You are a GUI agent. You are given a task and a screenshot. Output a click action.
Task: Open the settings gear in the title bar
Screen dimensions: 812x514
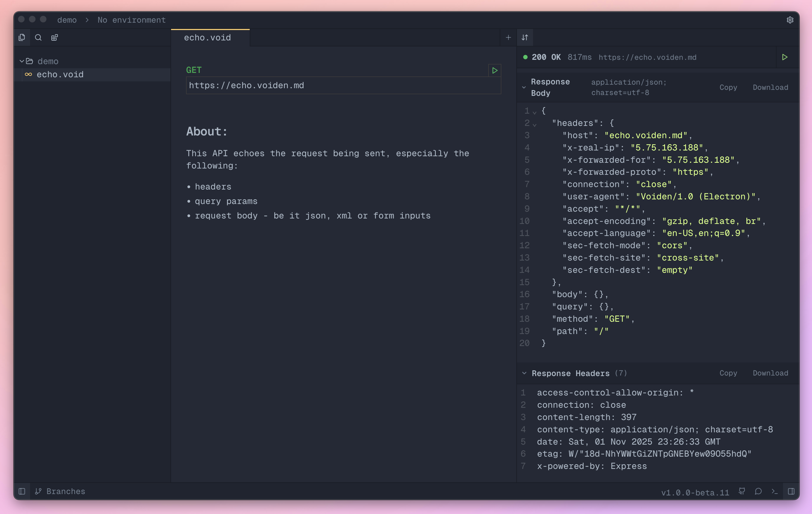(x=790, y=20)
